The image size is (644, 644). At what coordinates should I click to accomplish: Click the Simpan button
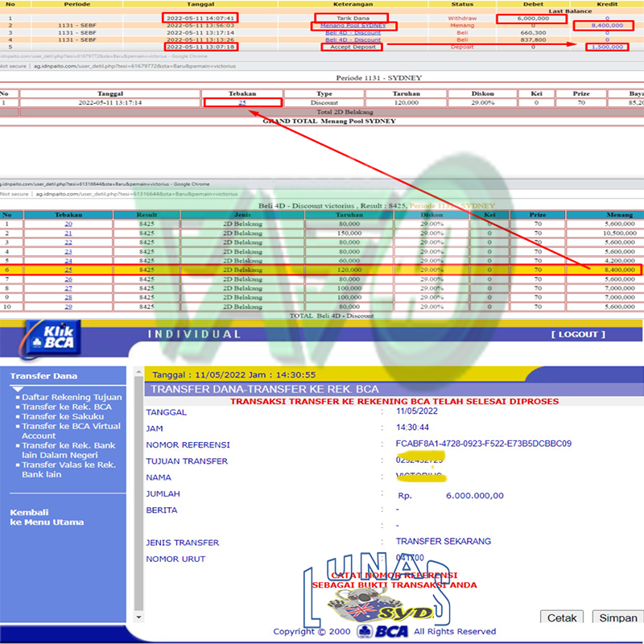pyautogui.click(x=617, y=617)
